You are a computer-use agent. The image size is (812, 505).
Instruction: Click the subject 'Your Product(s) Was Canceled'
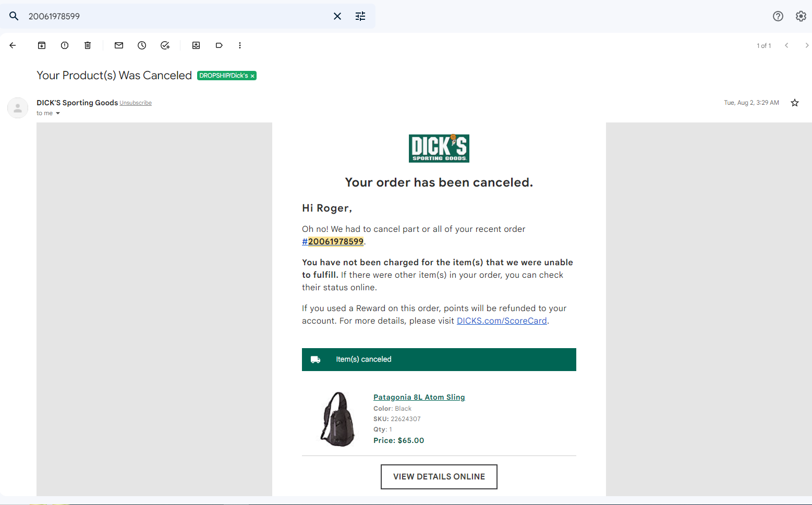click(x=114, y=76)
